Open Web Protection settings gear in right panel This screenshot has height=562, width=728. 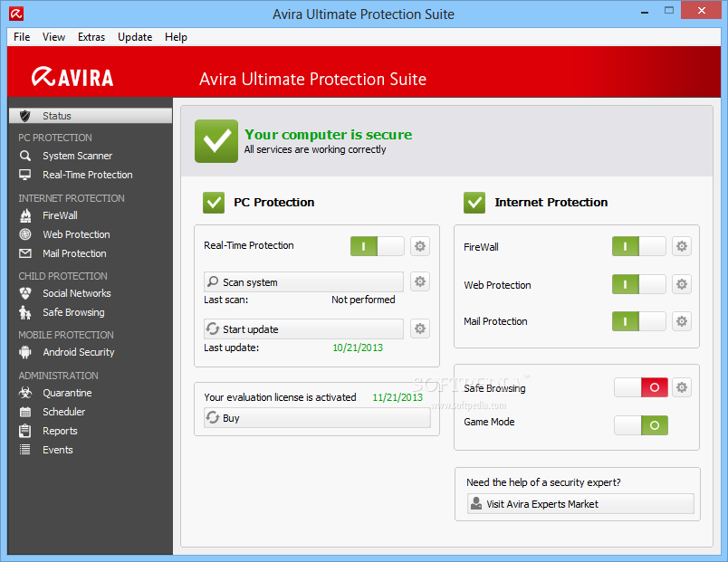click(x=682, y=284)
